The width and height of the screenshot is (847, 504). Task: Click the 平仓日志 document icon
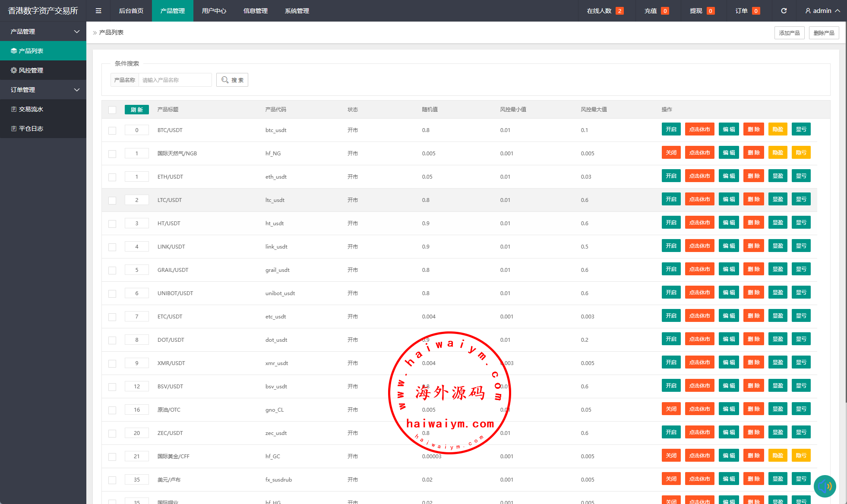point(14,129)
